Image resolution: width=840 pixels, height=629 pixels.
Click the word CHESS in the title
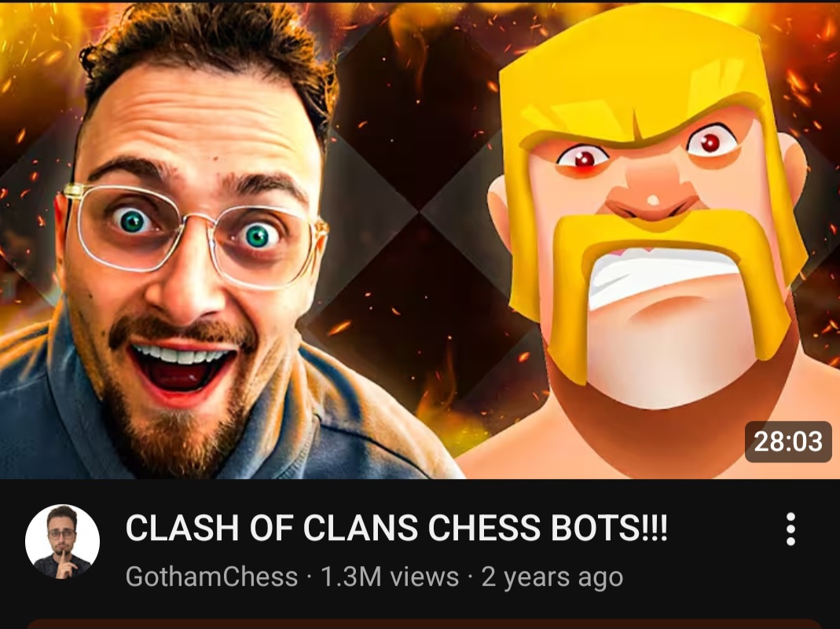pos(485,528)
